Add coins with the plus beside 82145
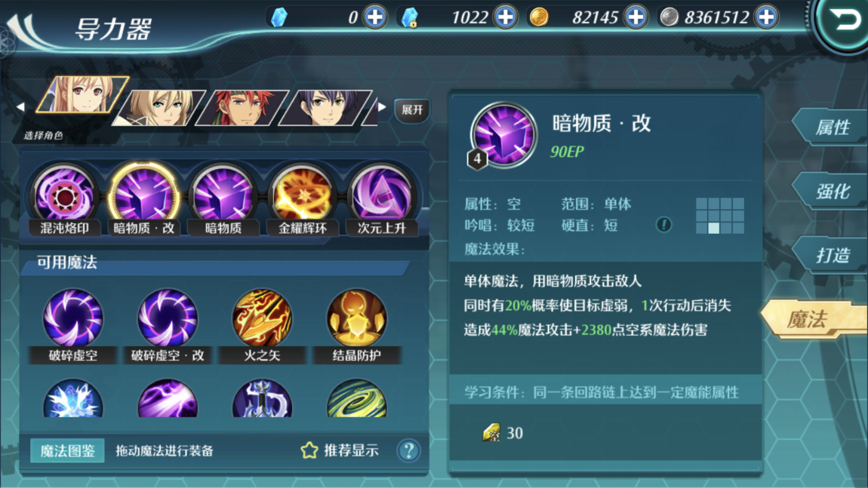This screenshot has height=488, width=868. click(636, 17)
